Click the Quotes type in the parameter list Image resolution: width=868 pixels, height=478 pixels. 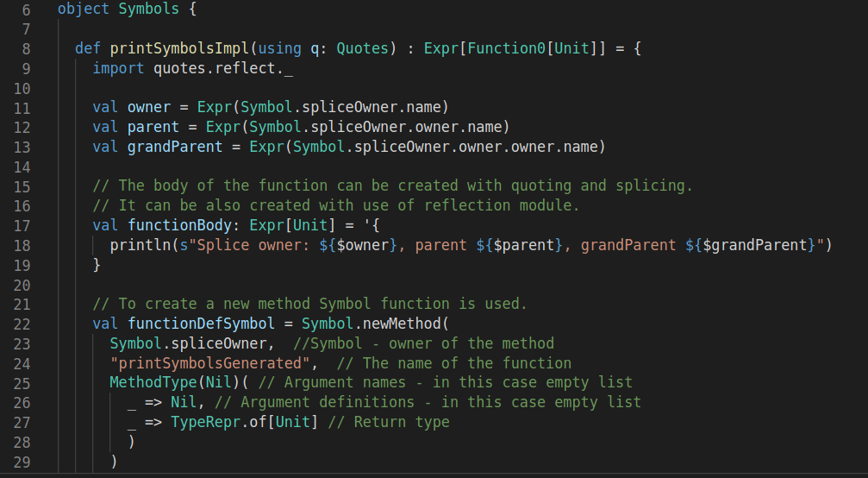[363, 48]
